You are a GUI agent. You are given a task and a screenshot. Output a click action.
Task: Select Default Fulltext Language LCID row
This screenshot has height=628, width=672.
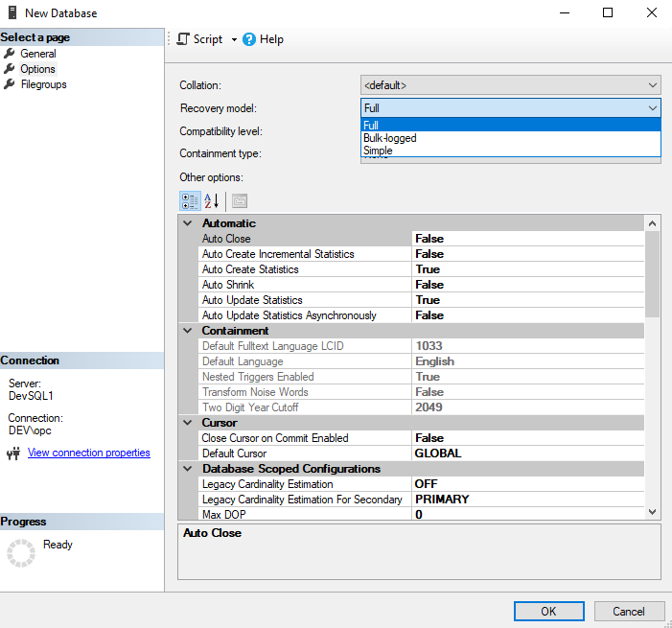click(x=421, y=346)
